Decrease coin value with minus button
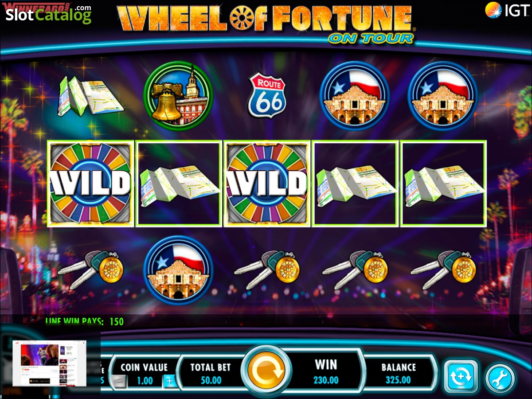The image size is (532, 399). (117, 381)
